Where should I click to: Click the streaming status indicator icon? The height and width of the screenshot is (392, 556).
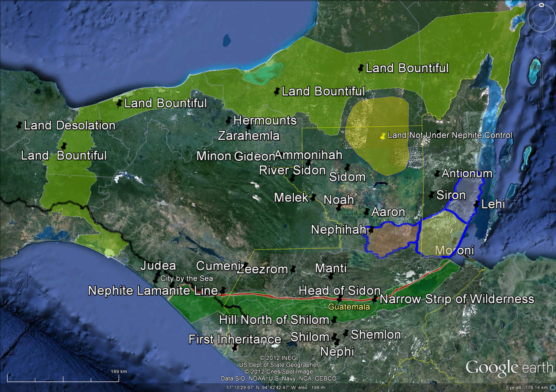coord(553,388)
